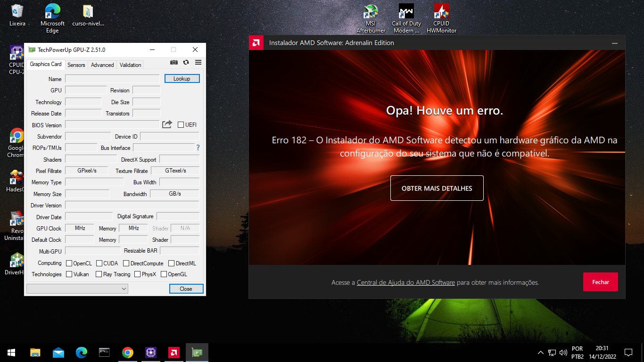Toggle the DirectCompute checkbox
The image size is (644, 362).
pos(126,263)
